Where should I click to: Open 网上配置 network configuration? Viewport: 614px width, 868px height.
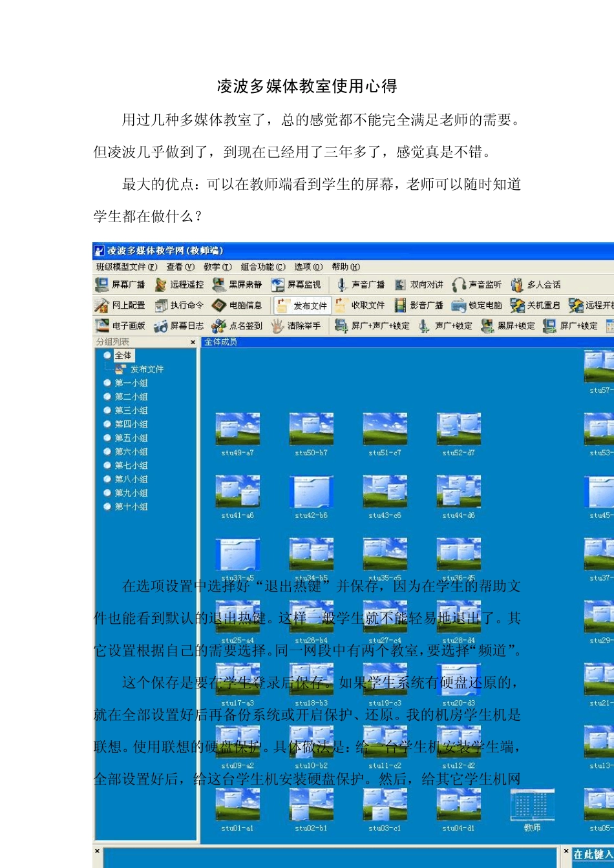(x=120, y=305)
